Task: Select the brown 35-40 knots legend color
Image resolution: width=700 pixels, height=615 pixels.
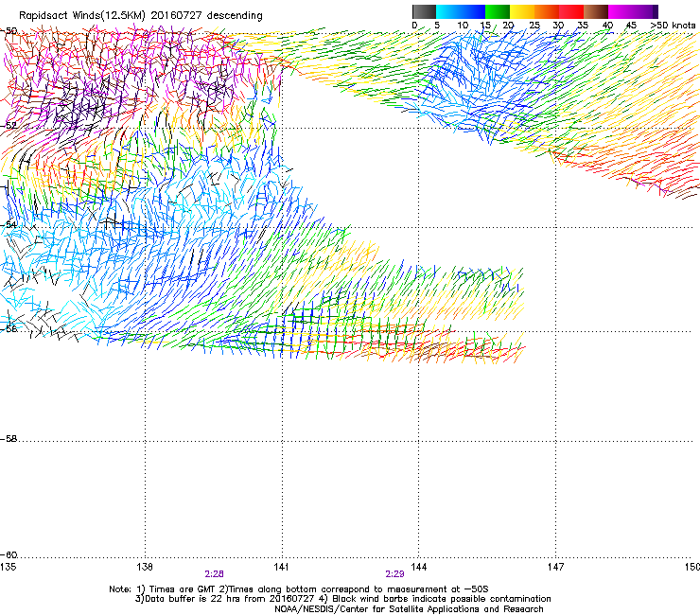Action: 596,11
